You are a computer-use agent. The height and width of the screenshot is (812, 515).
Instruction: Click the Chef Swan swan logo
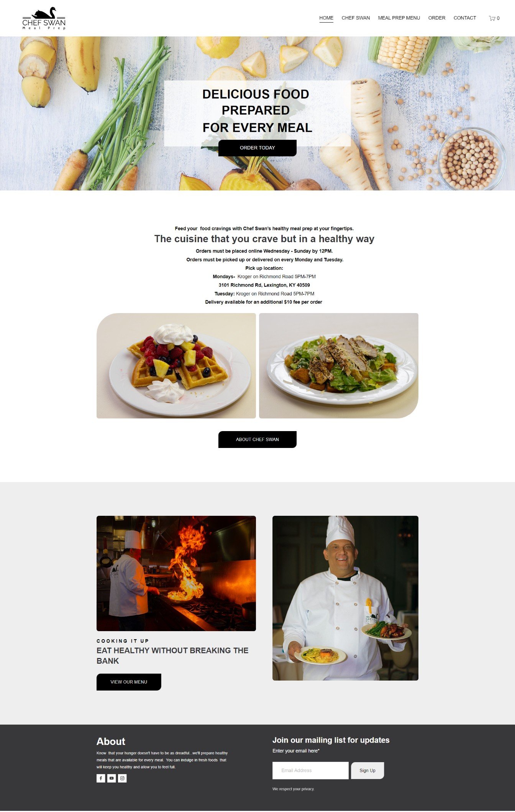coord(44,18)
